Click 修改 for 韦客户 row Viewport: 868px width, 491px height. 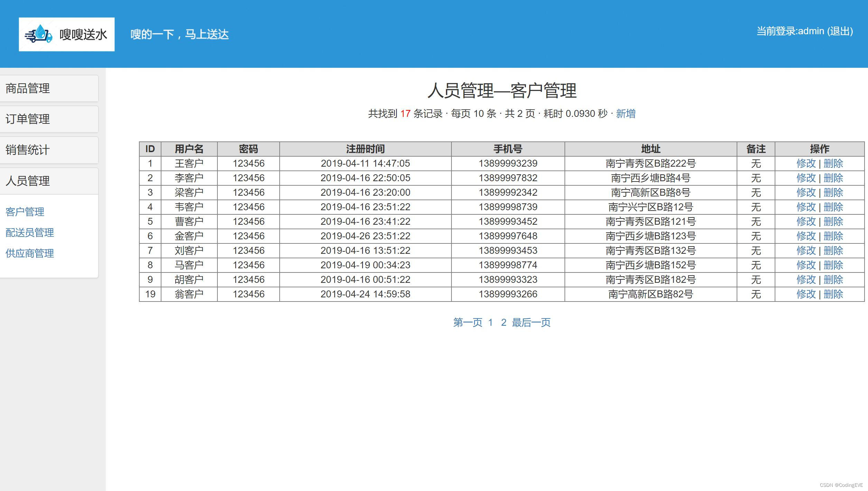806,207
